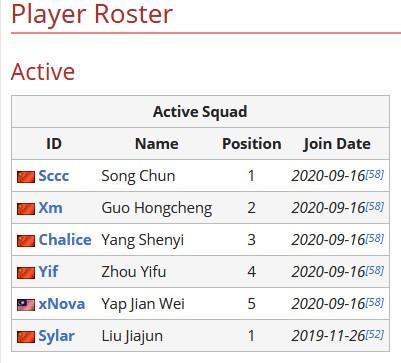Click the China flag next to Chalice
Viewport: 401px width, 363px height.
point(26,241)
